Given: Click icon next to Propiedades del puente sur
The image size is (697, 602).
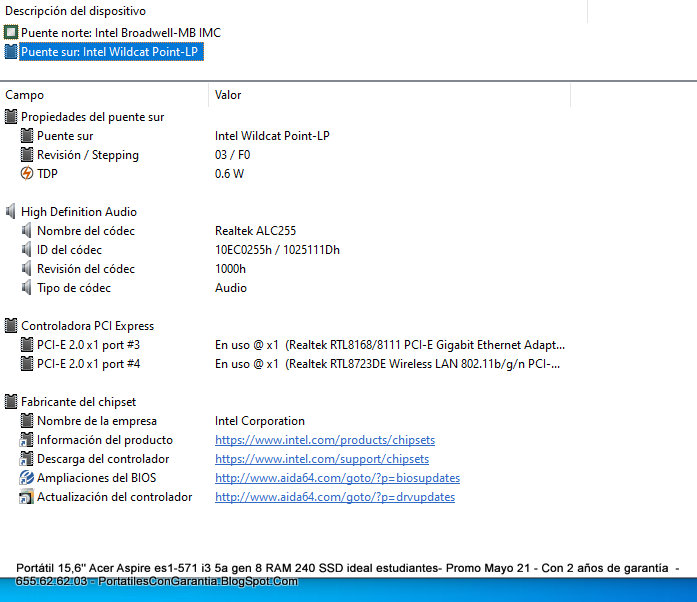Looking at the screenshot, I should click(x=11, y=117).
